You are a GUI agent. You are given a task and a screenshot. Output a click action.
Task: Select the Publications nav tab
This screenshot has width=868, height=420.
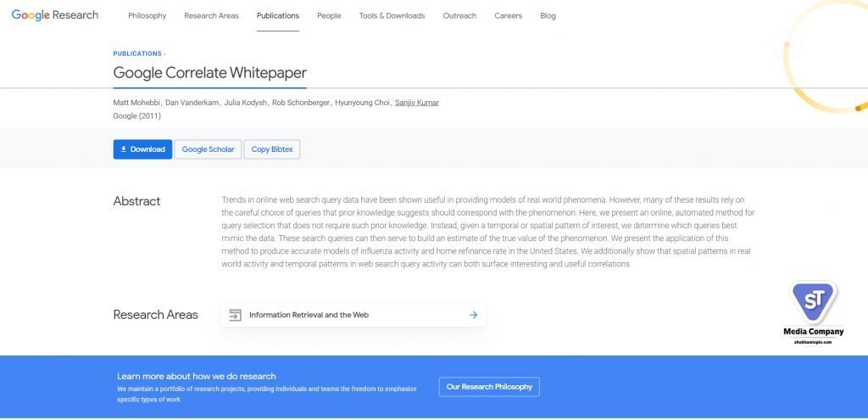(x=278, y=15)
